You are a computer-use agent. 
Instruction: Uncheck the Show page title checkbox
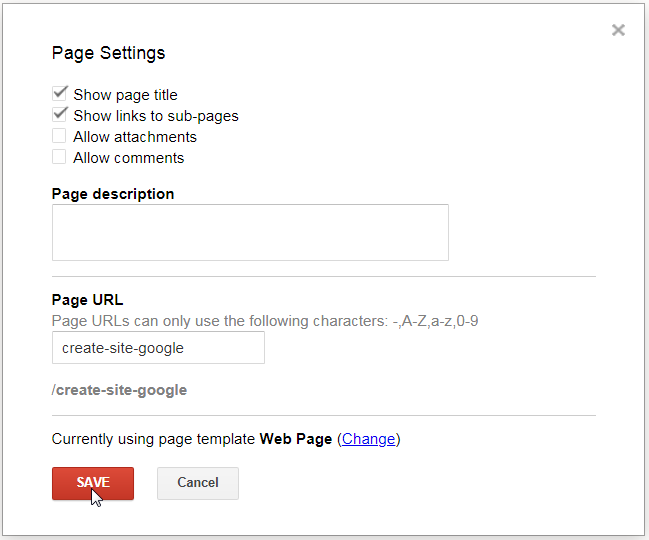pos(59,94)
